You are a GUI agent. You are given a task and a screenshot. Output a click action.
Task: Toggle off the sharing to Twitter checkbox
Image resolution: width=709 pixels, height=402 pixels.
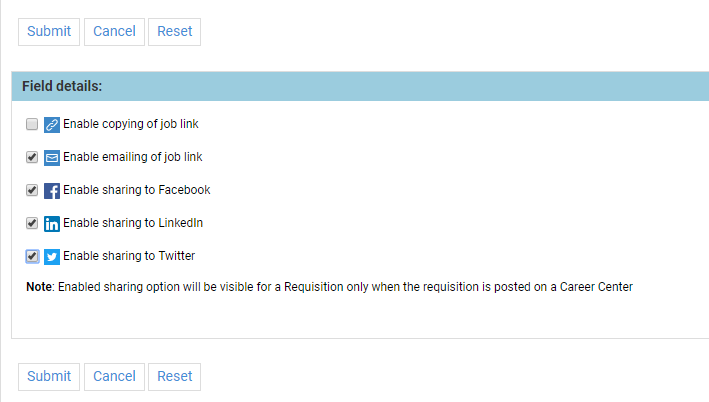tap(32, 256)
